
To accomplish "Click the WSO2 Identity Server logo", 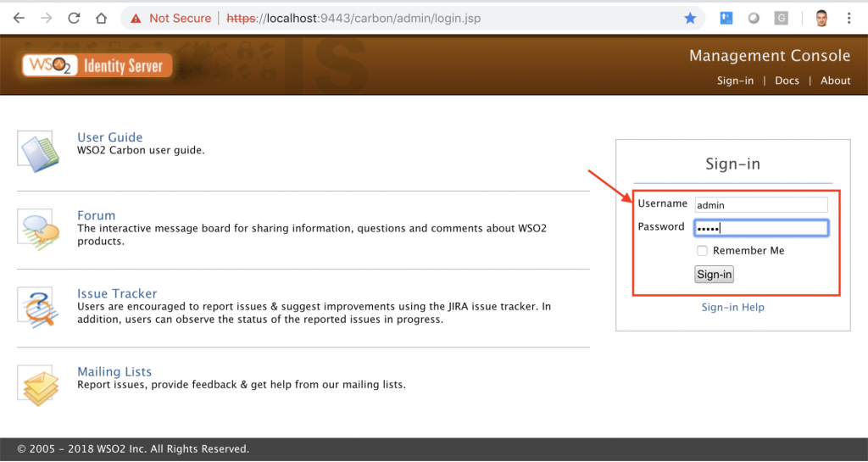I will [97, 65].
